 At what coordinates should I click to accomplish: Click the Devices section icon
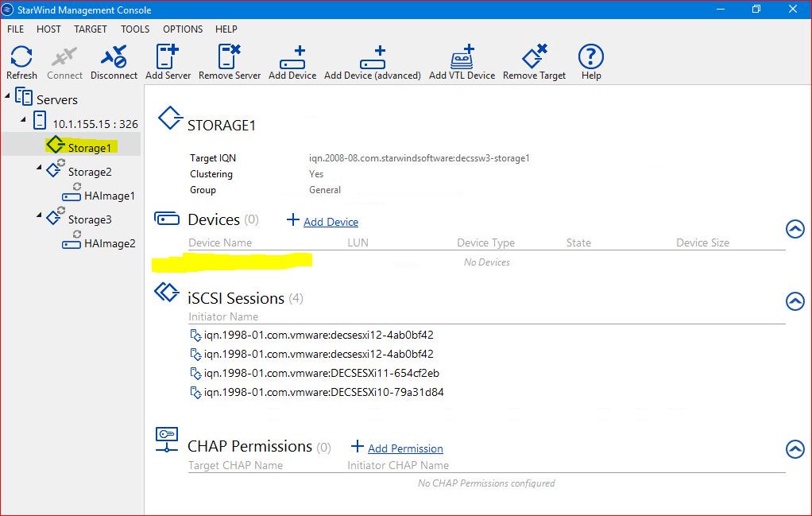[167, 219]
